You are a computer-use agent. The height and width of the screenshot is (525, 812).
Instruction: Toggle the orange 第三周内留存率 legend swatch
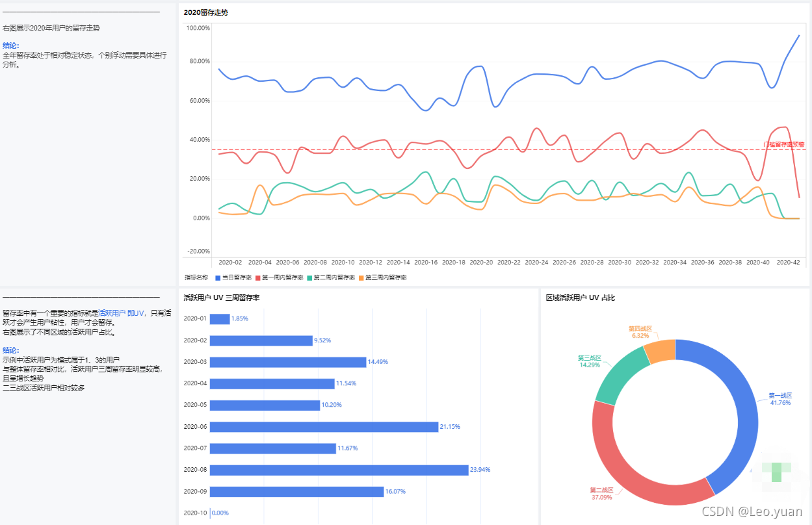(361, 278)
